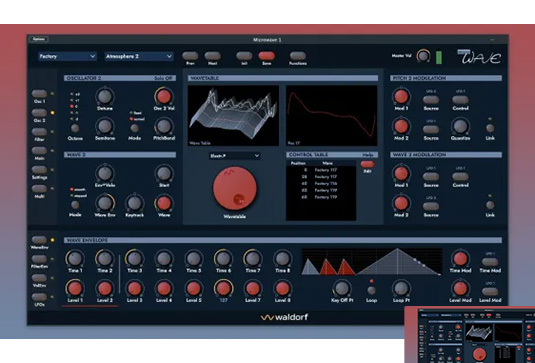Click the Keytrack knob

(x=134, y=203)
